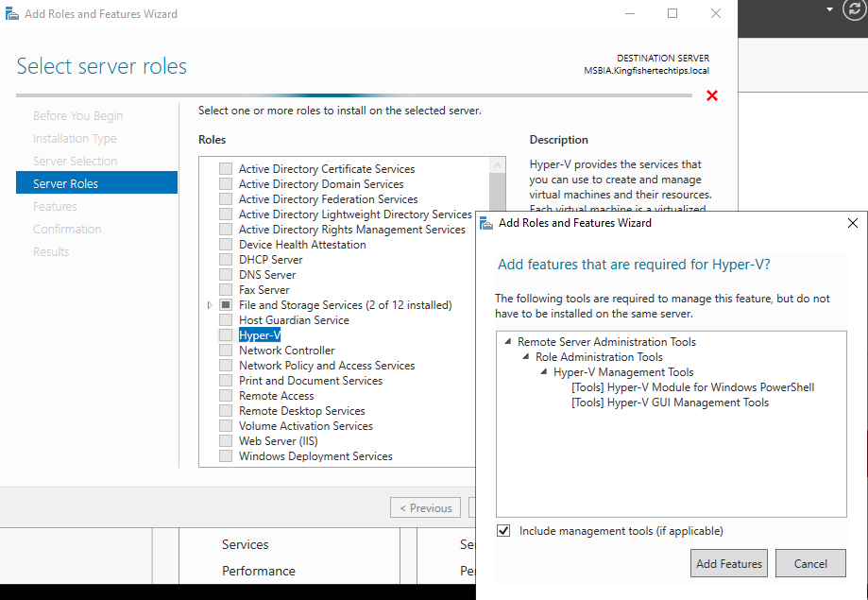Click the Add Features button
868x600 pixels.
pyautogui.click(x=728, y=563)
